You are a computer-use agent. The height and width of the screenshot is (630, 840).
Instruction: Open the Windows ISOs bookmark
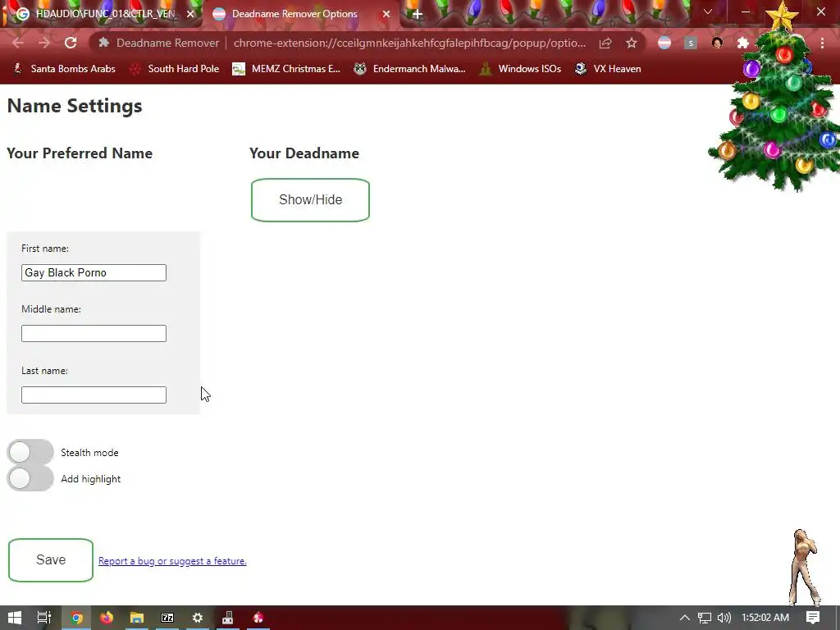520,69
